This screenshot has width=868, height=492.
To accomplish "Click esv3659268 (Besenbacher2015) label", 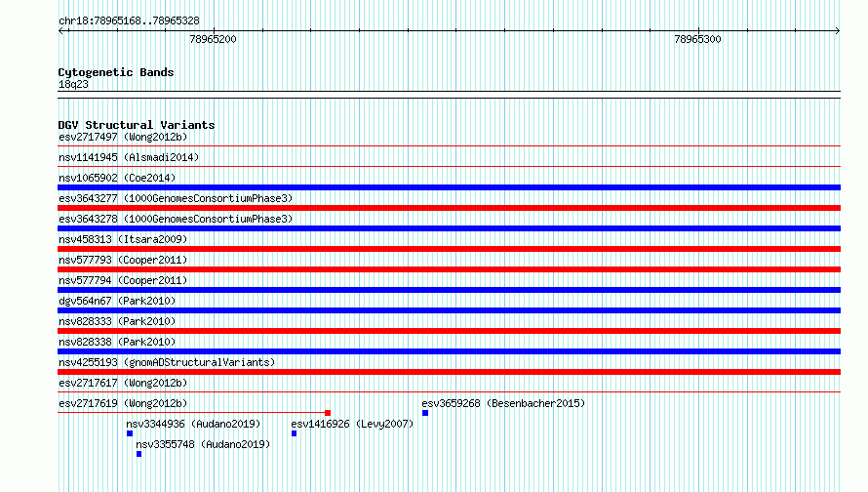I will 503,403.
